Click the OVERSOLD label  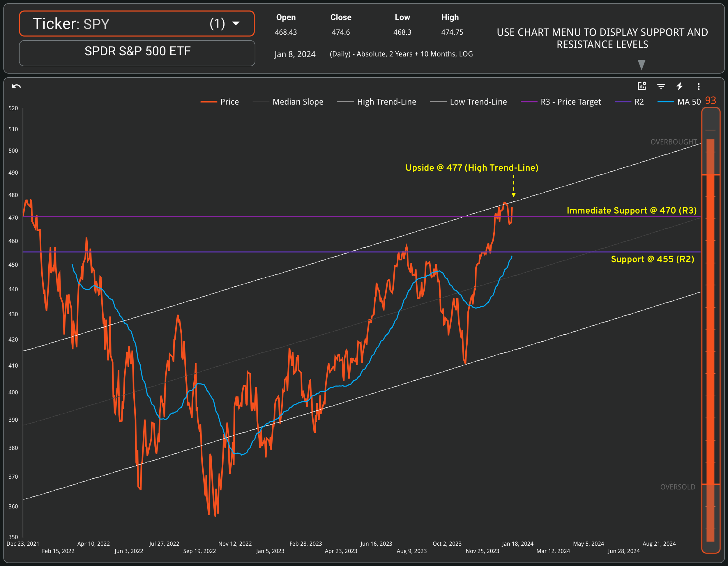(678, 487)
